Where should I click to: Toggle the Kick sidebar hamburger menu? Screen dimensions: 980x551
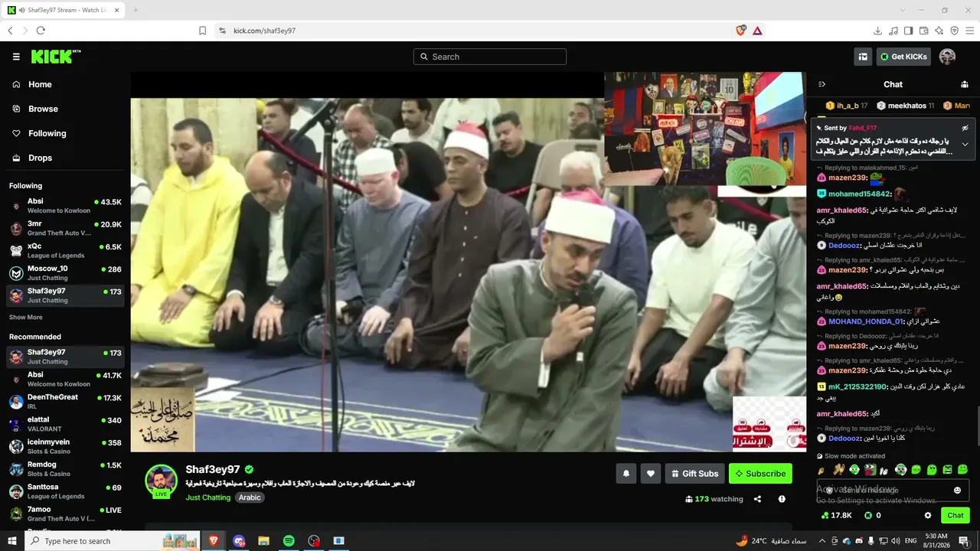(x=16, y=57)
